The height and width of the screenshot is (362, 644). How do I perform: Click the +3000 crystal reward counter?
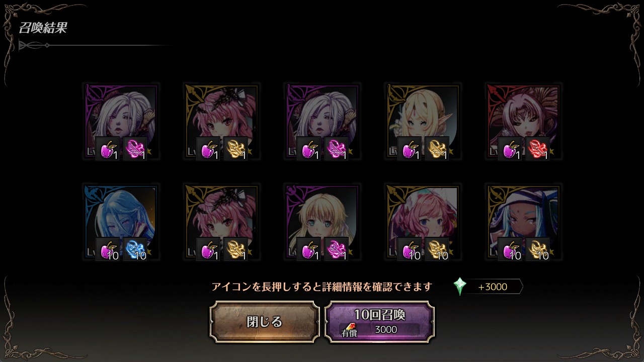[x=493, y=287]
